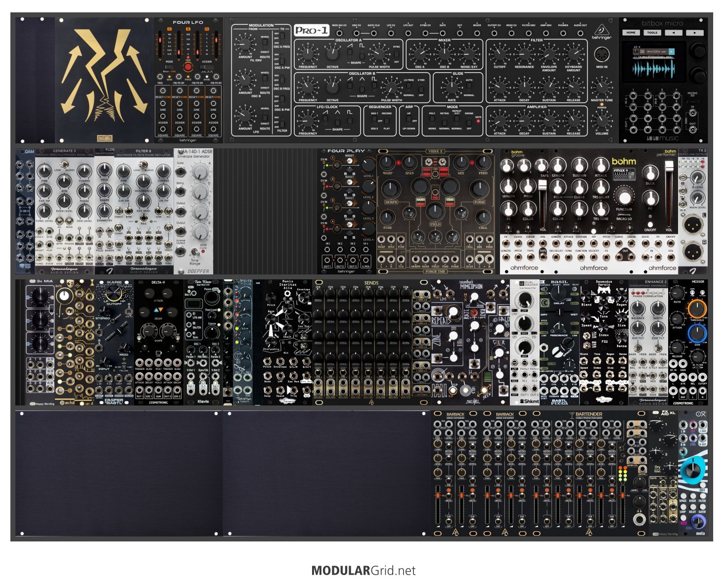Click the OSC CV jack on the Pro-1

click(356, 33)
